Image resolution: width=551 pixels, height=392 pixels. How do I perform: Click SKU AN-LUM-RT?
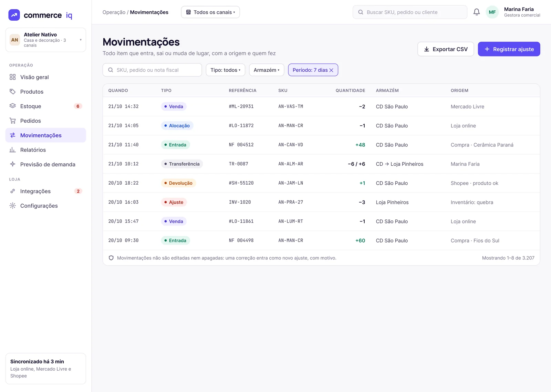pos(291,221)
